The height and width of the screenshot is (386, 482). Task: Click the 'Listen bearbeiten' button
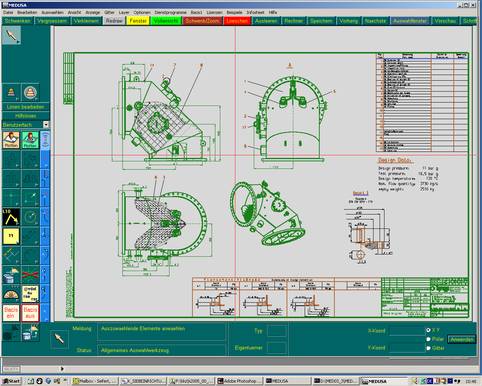click(25, 107)
